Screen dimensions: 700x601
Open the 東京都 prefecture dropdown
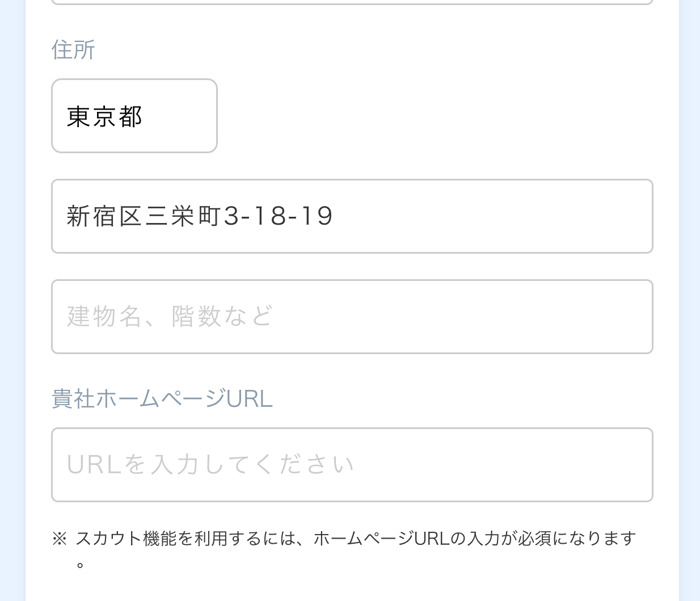pos(134,116)
